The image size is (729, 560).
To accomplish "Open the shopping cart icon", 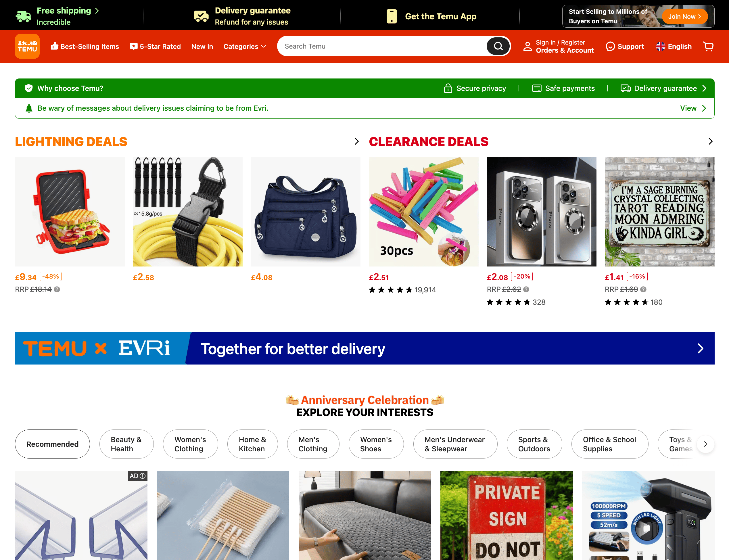I will pos(708,46).
